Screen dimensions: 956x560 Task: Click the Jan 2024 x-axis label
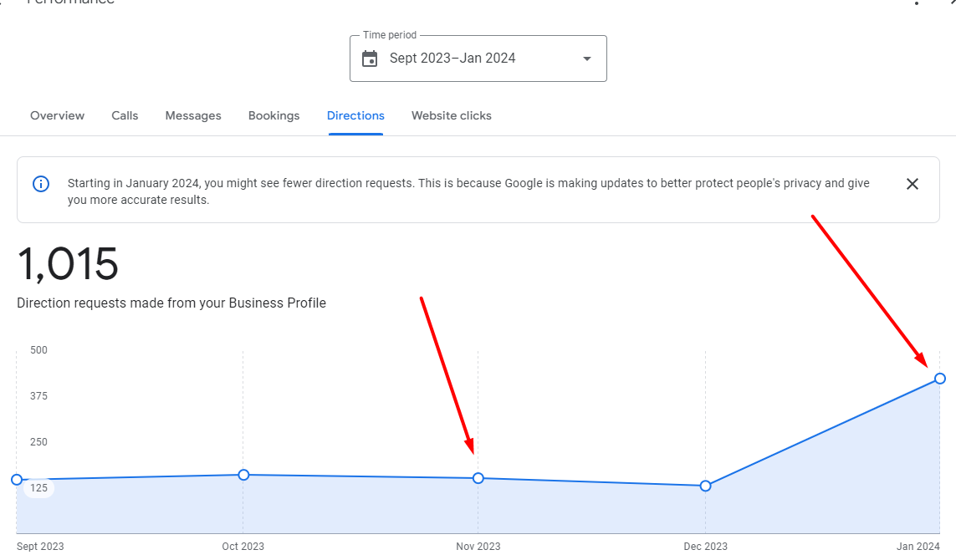917,547
